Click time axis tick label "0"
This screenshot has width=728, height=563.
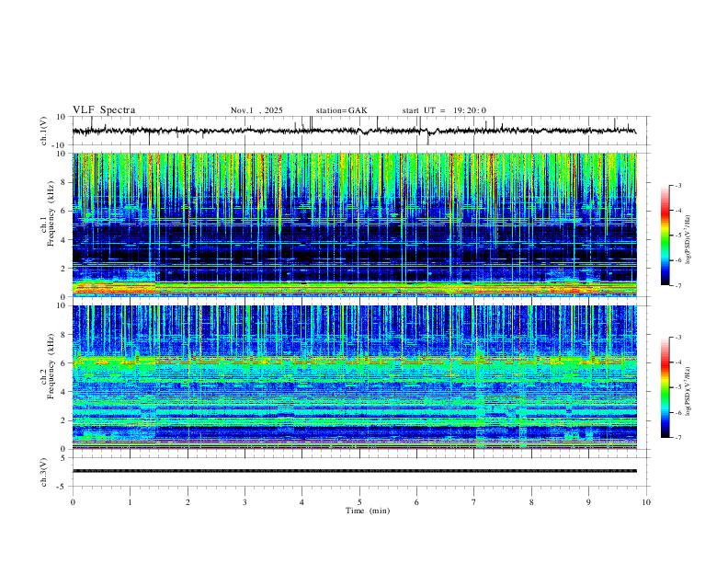(x=73, y=502)
